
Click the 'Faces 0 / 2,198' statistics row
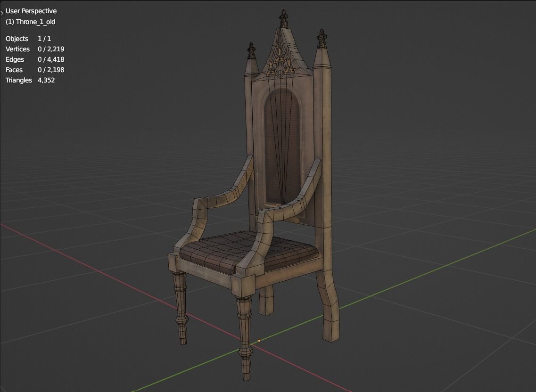pos(35,70)
